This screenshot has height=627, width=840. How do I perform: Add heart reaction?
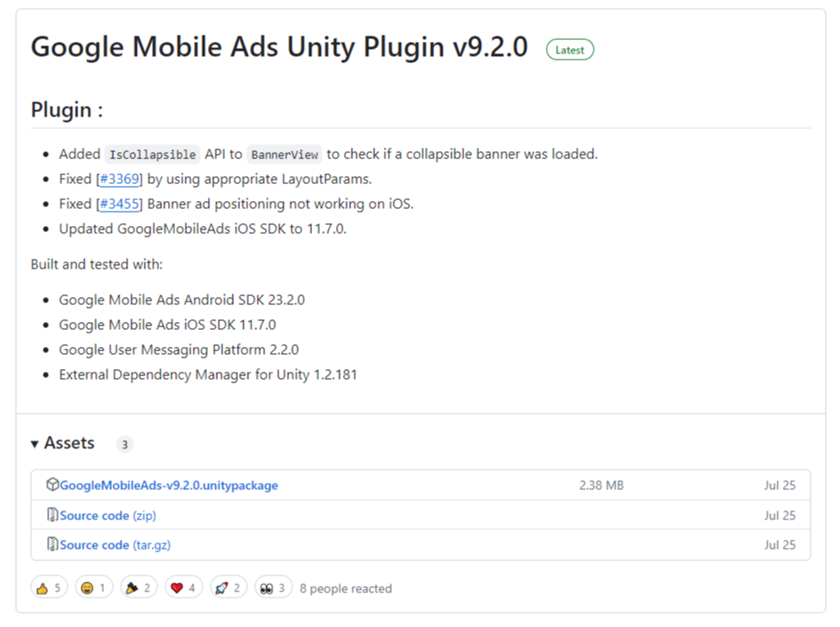click(184, 588)
